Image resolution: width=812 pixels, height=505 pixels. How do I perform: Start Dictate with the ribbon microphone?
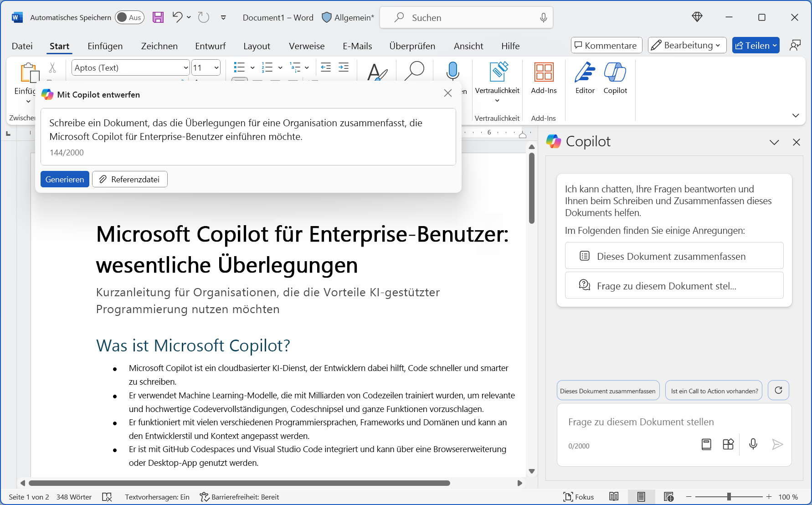452,71
